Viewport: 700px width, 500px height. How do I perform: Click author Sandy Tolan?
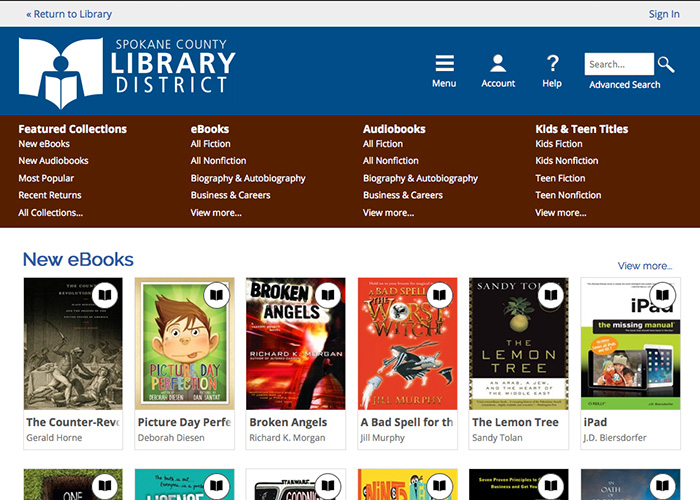tap(497, 438)
